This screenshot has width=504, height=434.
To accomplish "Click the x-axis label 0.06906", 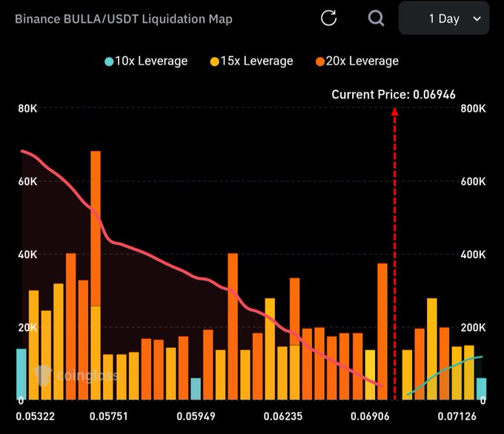I will (x=370, y=417).
